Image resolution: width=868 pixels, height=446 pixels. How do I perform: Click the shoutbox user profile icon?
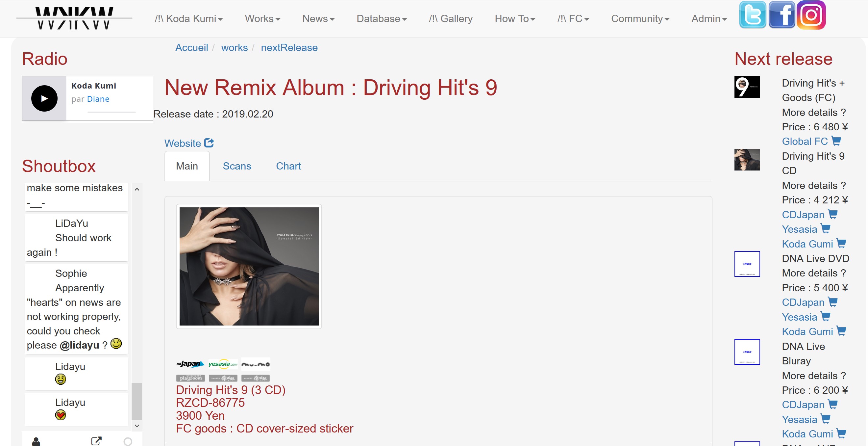click(x=36, y=441)
